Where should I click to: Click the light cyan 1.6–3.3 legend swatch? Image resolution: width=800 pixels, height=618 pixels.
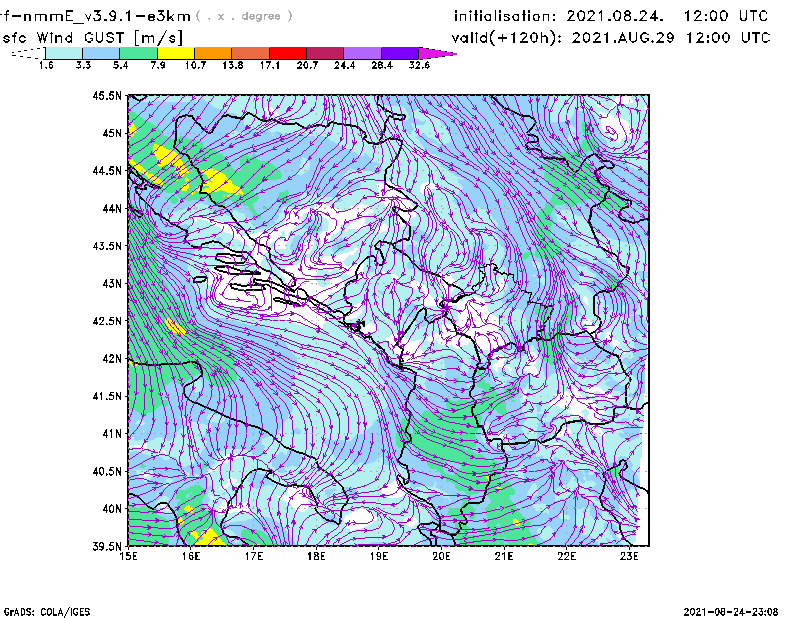[x=64, y=53]
